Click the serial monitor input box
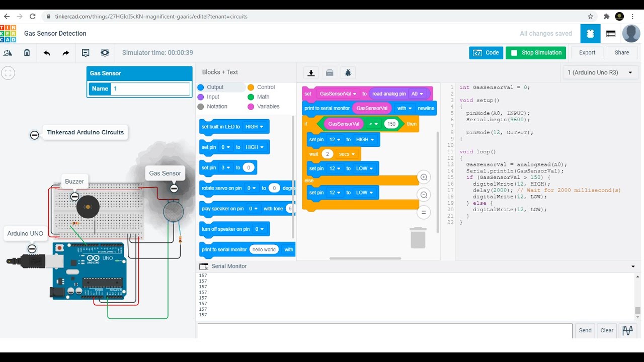 point(385,331)
